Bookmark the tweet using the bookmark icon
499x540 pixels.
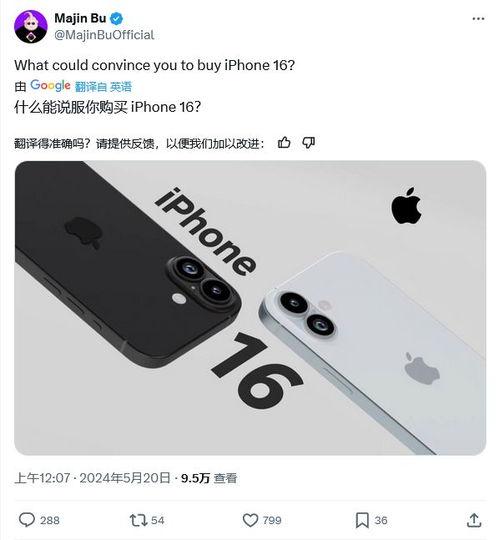362,520
